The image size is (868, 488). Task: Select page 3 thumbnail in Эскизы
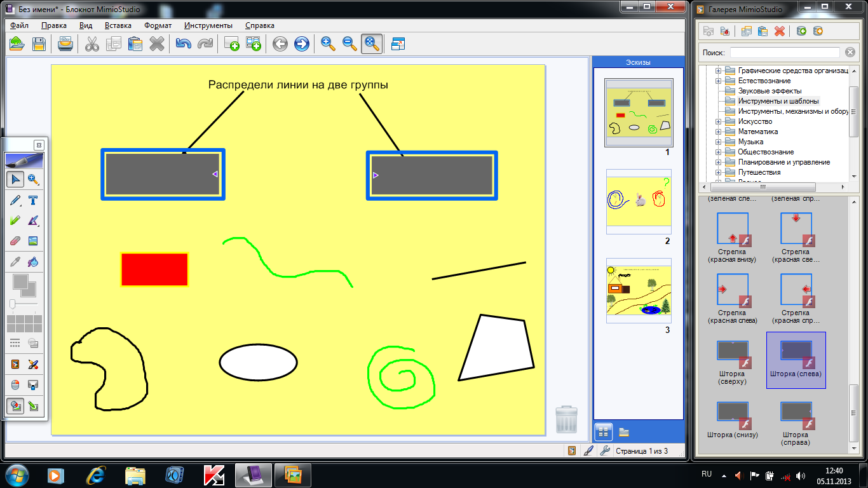click(x=639, y=290)
